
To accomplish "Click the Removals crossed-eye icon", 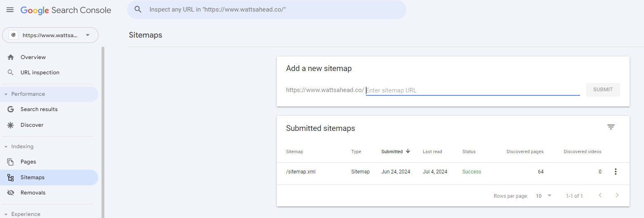I will (11, 193).
